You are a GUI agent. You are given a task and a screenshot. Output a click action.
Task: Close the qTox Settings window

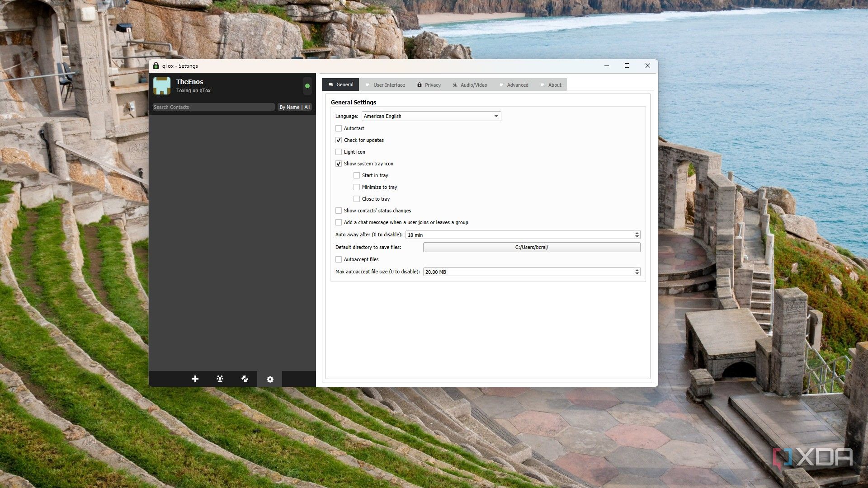(647, 66)
